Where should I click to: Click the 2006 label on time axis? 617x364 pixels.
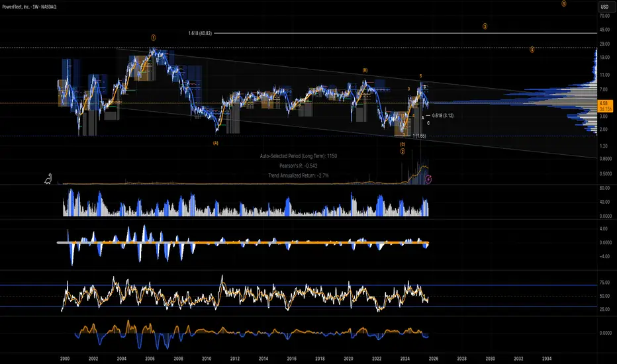click(x=150, y=359)
